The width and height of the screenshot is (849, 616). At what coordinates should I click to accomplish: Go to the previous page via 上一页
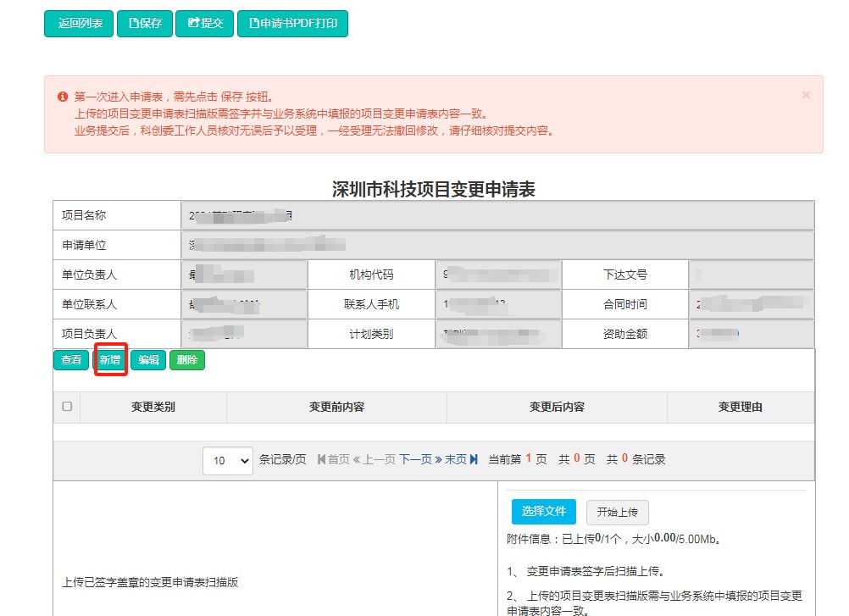pos(373,458)
